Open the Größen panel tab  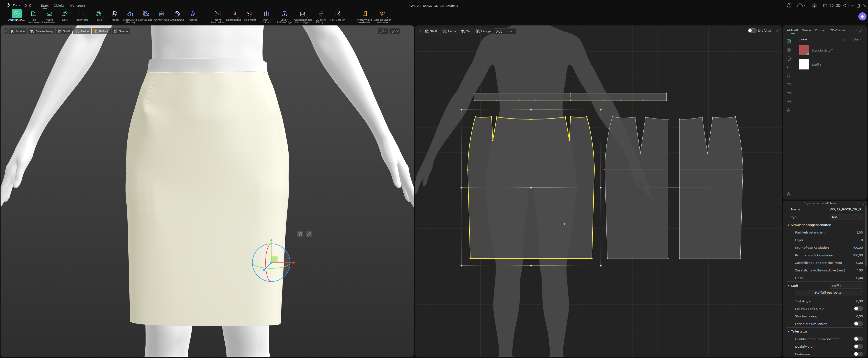pos(820,30)
